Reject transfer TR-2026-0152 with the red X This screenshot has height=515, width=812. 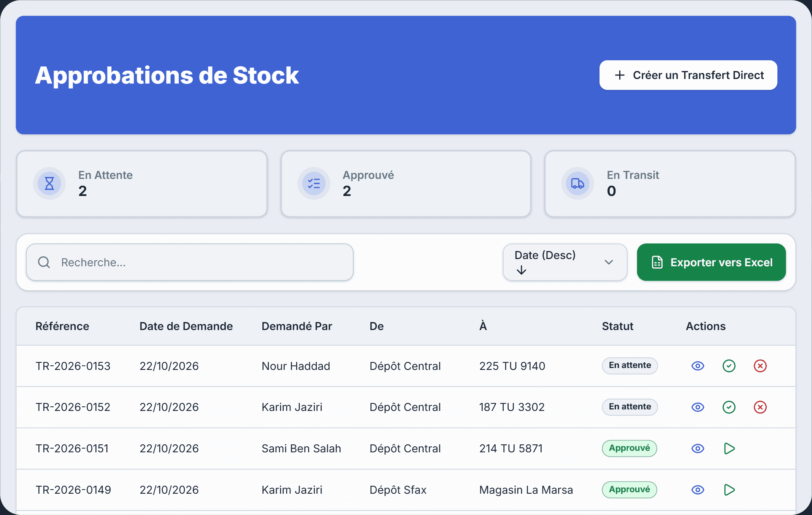pyautogui.click(x=760, y=407)
